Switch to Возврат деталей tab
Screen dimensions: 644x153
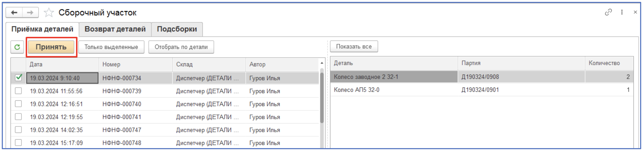coord(115,29)
